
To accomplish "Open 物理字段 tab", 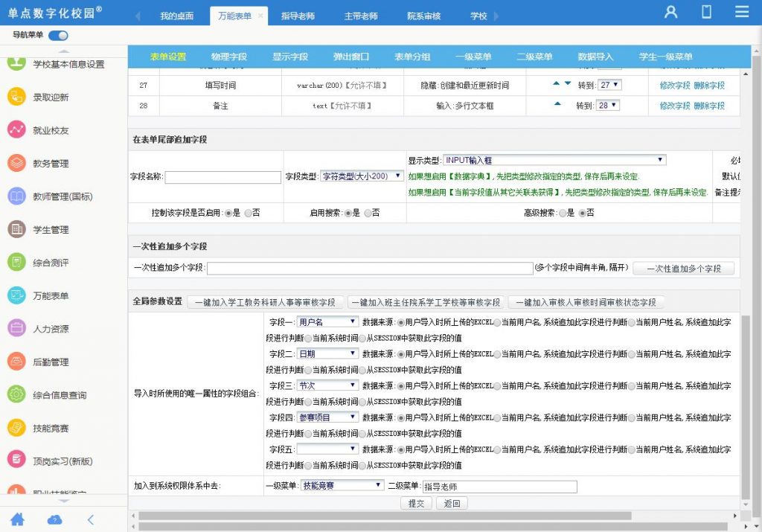I will point(229,57).
